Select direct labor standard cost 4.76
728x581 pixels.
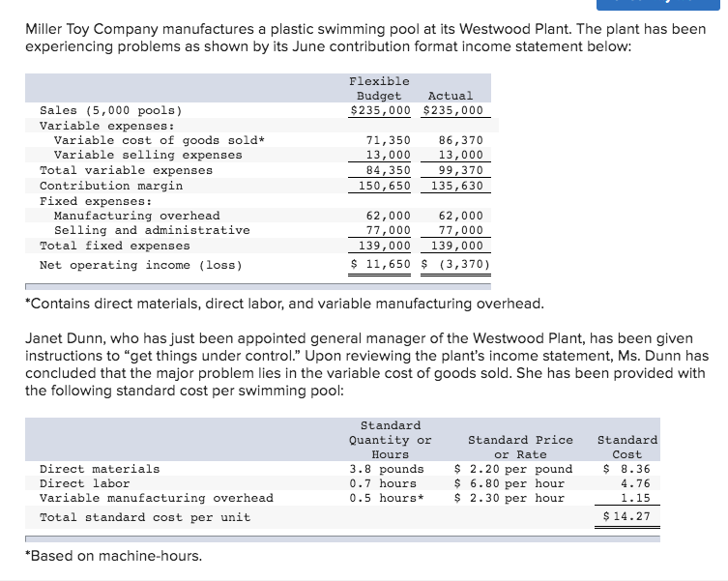point(635,483)
